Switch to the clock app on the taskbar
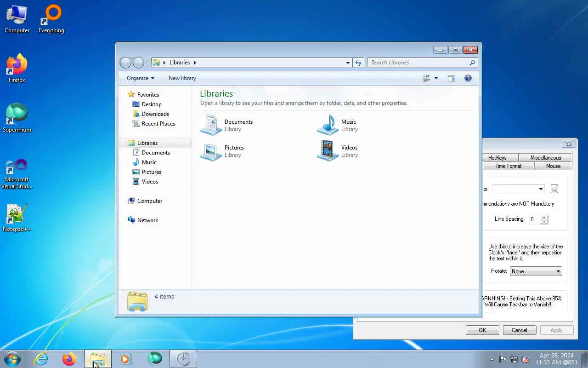The width and height of the screenshot is (588, 368). tap(183, 359)
